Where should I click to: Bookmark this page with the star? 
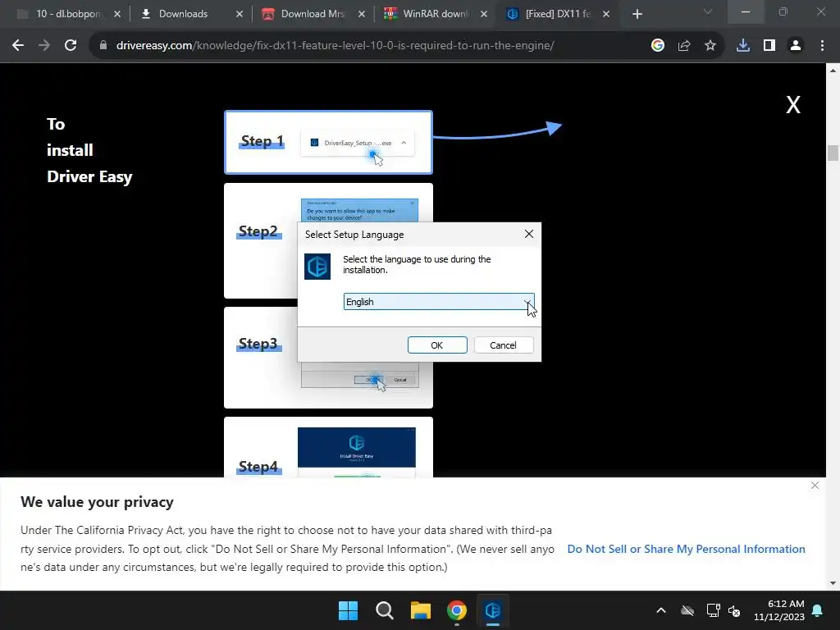point(710,46)
